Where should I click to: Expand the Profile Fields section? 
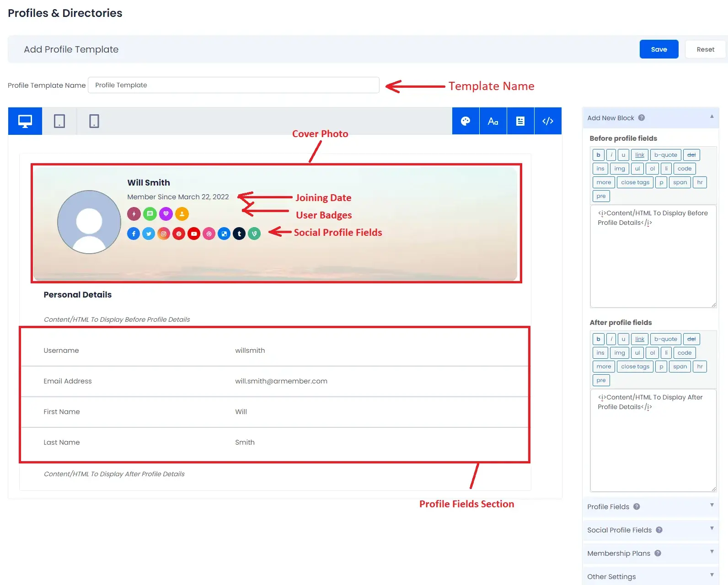(712, 505)
